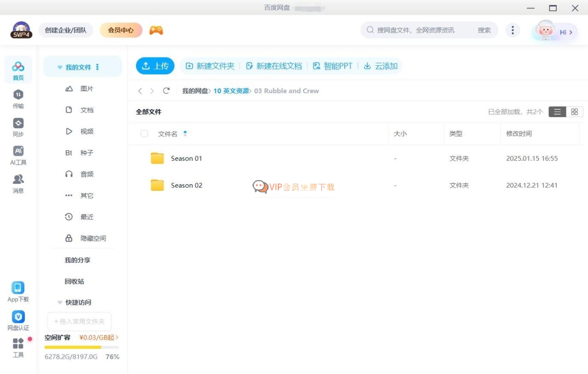
Task: Refresh the file list
Action: [166, 91]
